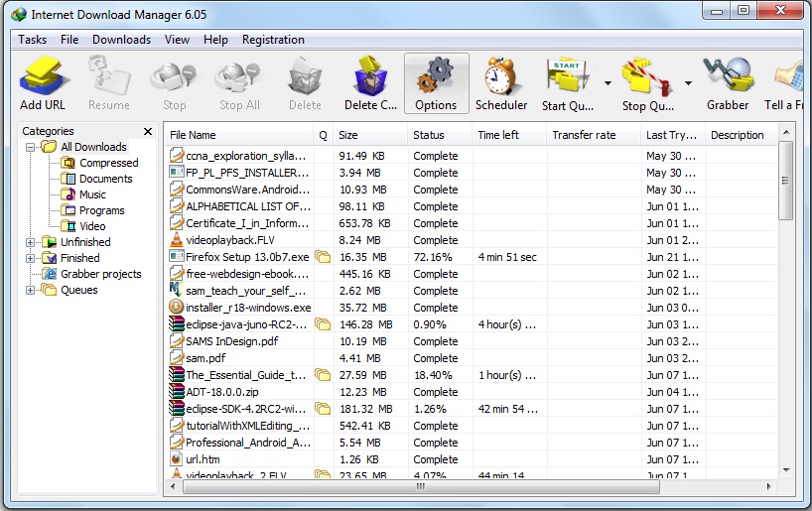Screen dimensions: 812x511
Task: Open the Grabber tool icon
Action: point(728,76)
